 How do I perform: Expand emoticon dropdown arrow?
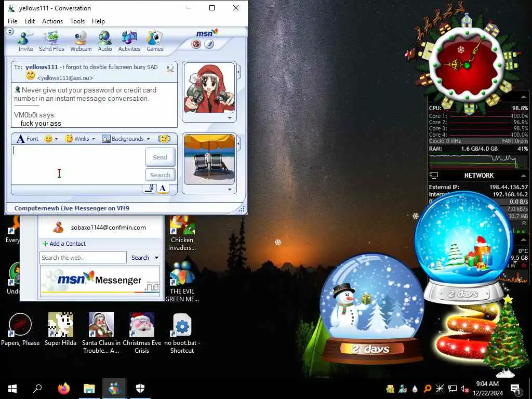pyautogui.click(x=56, y=139)
